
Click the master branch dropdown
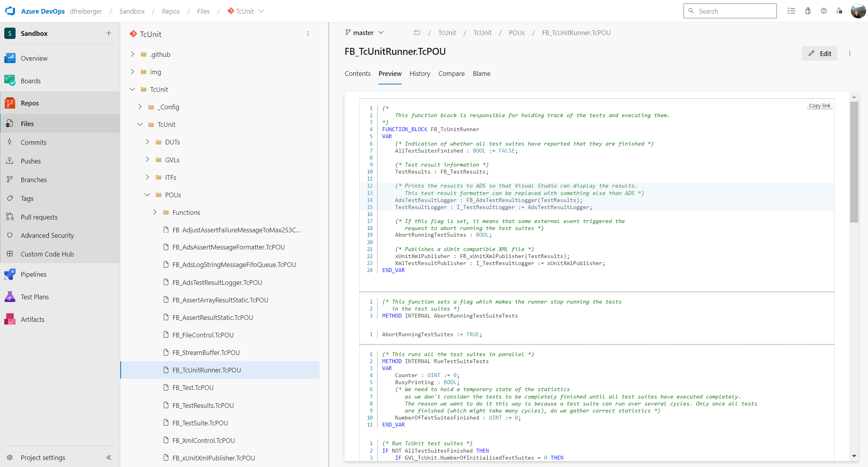click(365, 33)
